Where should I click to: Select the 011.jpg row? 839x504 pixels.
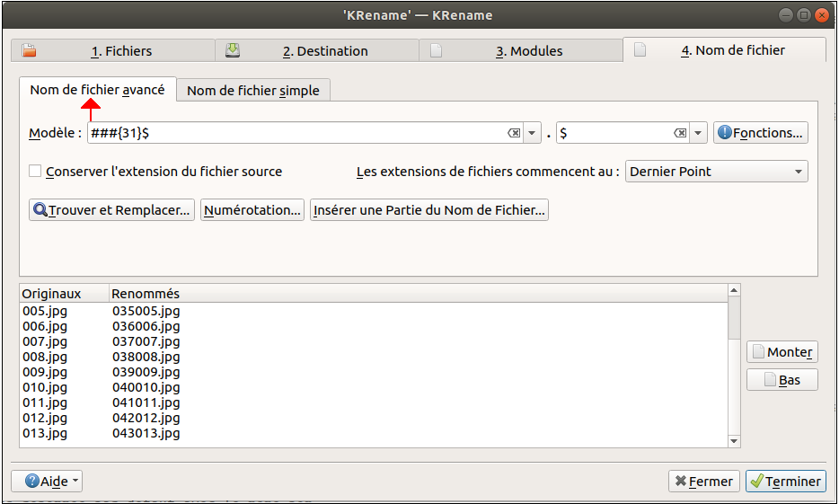point(374,402)
